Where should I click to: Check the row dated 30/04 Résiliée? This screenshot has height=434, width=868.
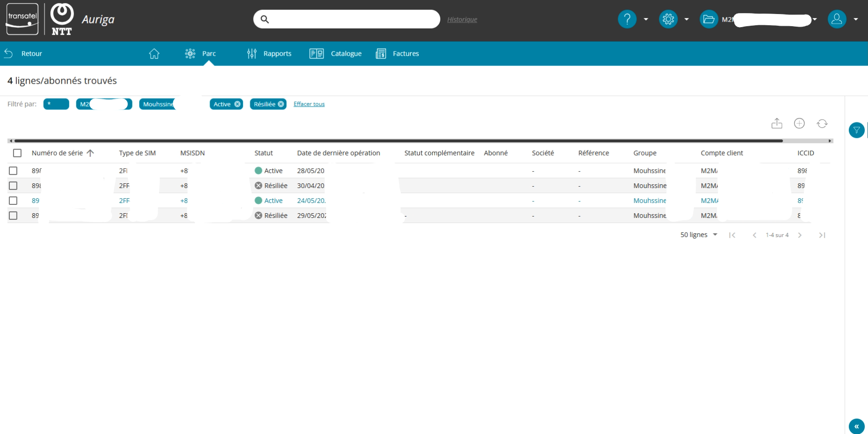[13, 186]
